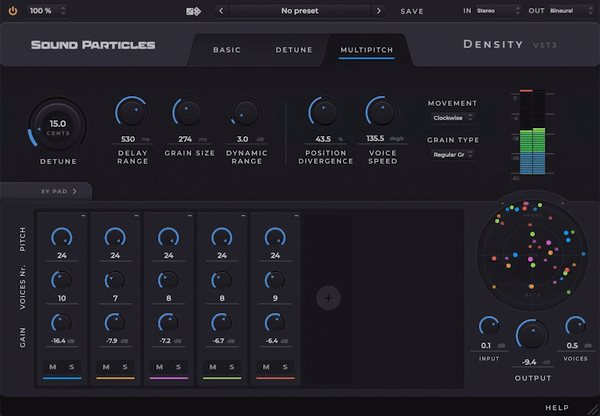600x416 pixels.
Task: Open the Grain Type dropdown
Action: coord(452,155)
